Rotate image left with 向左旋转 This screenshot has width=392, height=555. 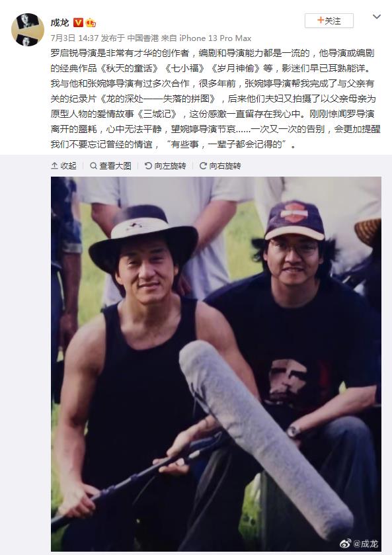click(165, 165)
